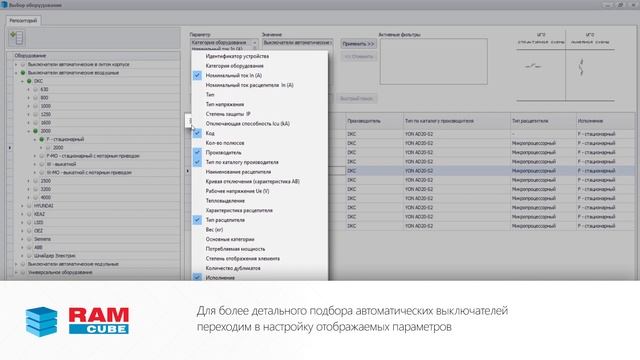Screen dimensions: 640x360
Task: Click the green circle icon beside DKC
Action: click(29, 81)
